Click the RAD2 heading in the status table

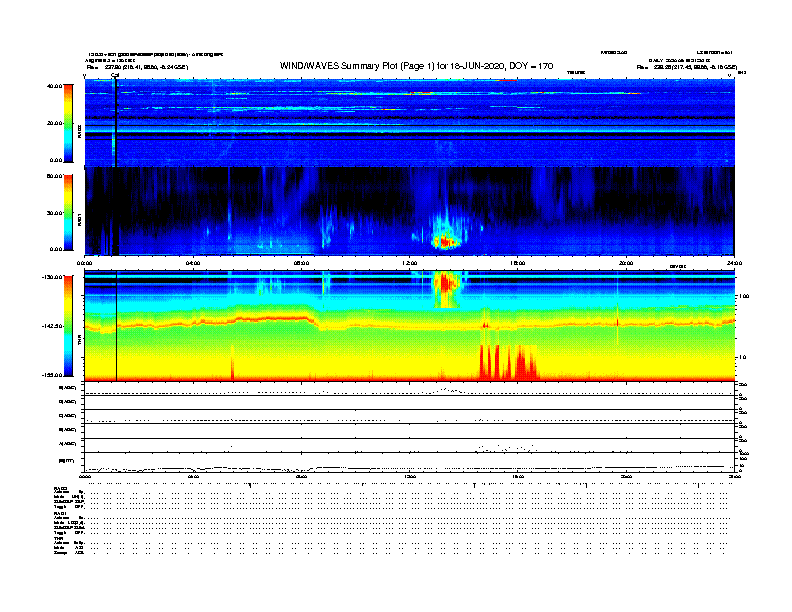tap(60, 489)
